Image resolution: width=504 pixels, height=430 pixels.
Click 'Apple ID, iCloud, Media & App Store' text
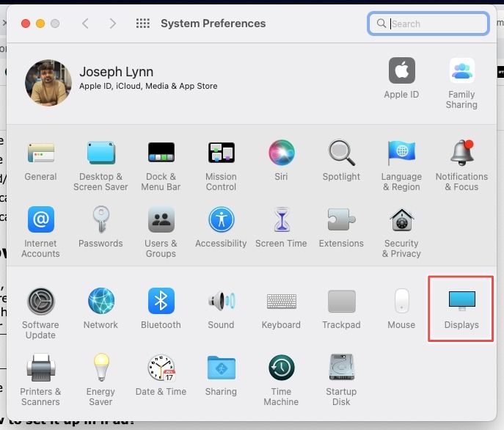pos(148,86)
